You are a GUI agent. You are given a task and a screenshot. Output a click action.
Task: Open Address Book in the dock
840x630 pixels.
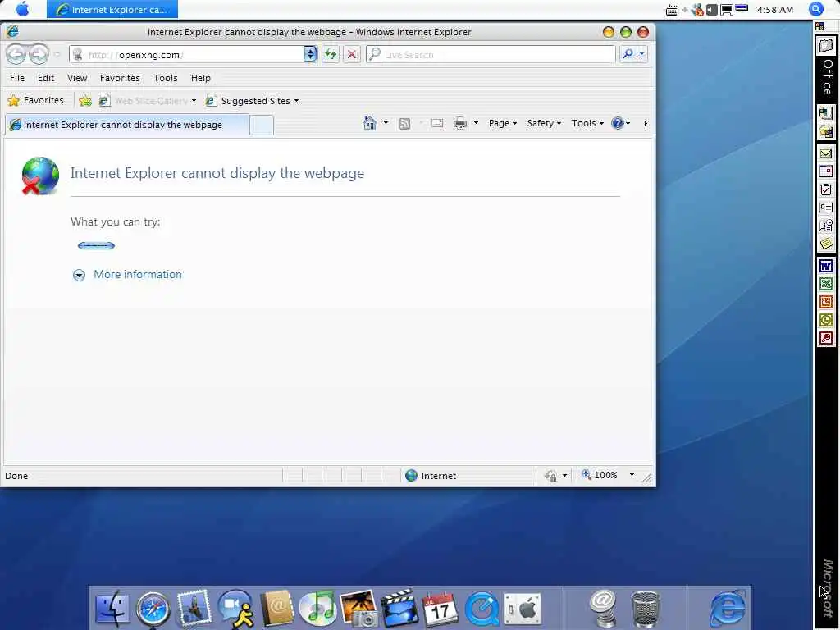click(277, 609)
